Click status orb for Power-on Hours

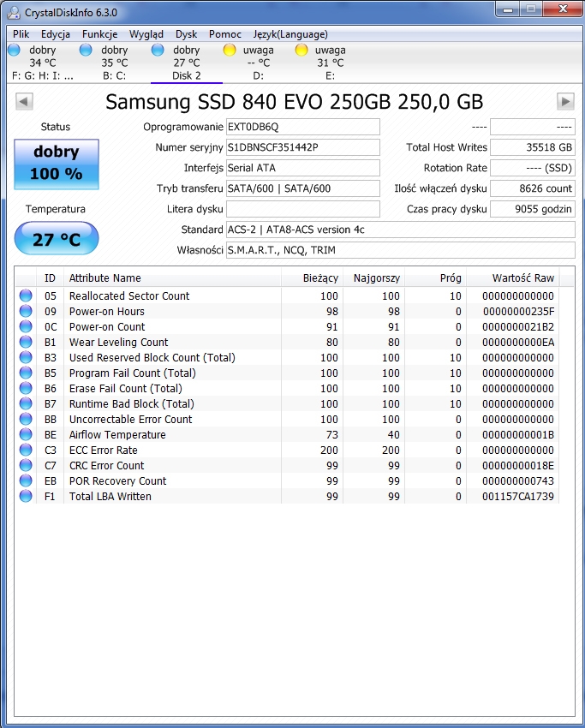[x=26, y=311]
